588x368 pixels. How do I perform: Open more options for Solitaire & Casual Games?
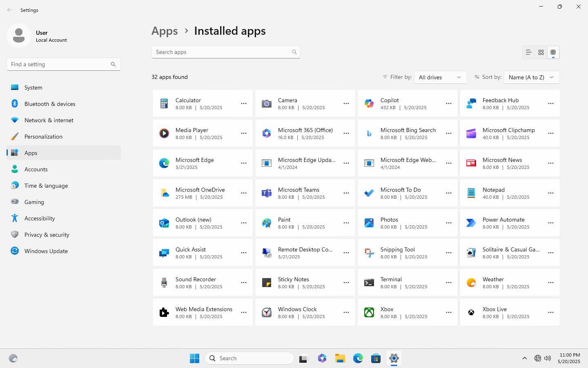coord(551,253)
